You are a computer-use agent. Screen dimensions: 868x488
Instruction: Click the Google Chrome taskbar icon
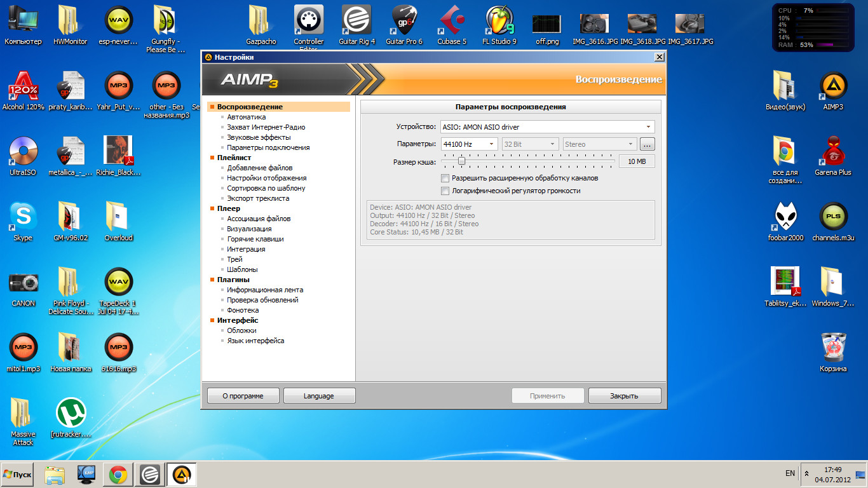(x=117, y=475)
